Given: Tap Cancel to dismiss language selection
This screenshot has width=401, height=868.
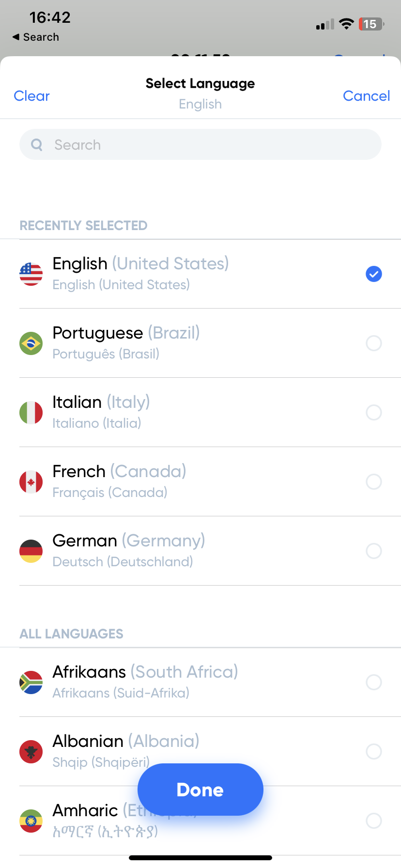Looking at the screenshot, I should tap(366, 96).
